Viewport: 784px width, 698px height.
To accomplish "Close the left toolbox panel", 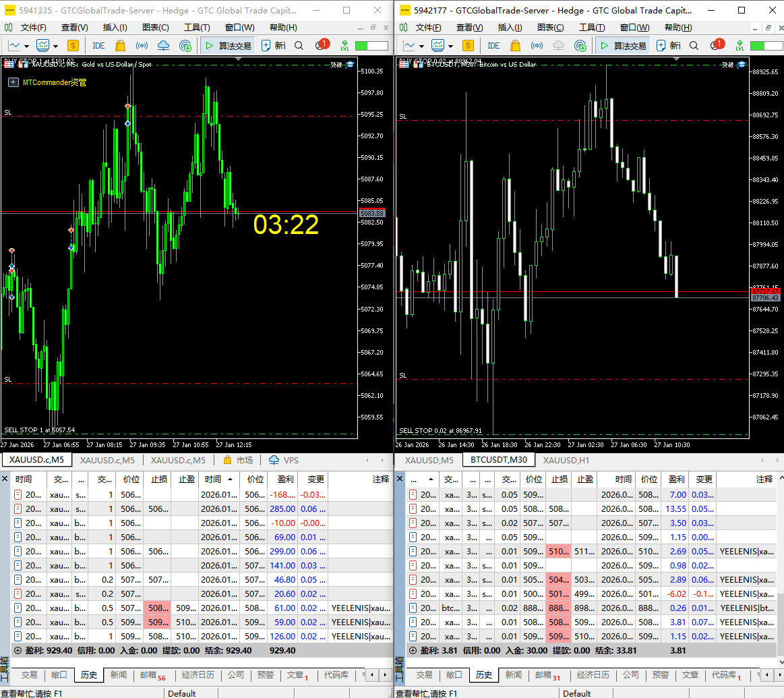I will coord(5,479).
